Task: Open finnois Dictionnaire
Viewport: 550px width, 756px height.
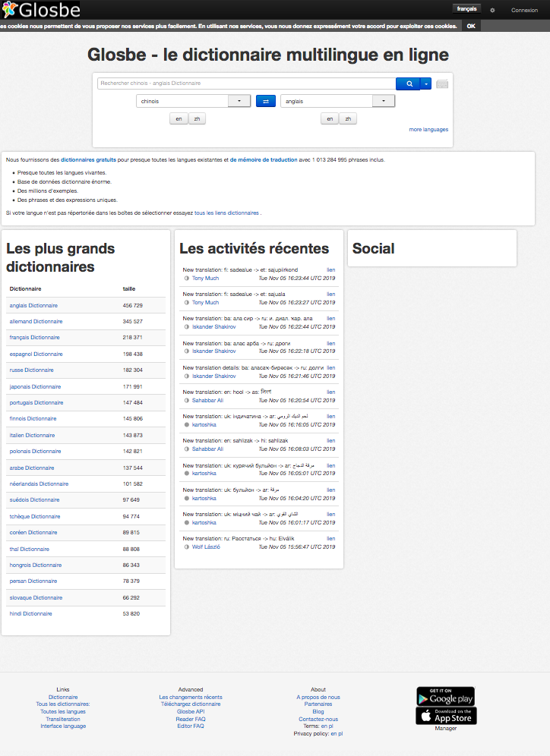Action: 33,418
